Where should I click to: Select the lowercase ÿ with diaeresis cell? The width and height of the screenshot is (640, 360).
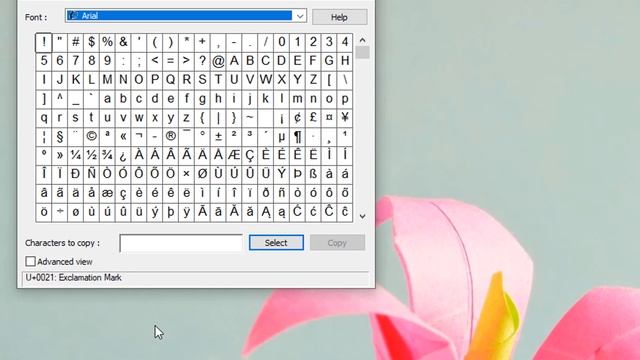click(187, 212)
